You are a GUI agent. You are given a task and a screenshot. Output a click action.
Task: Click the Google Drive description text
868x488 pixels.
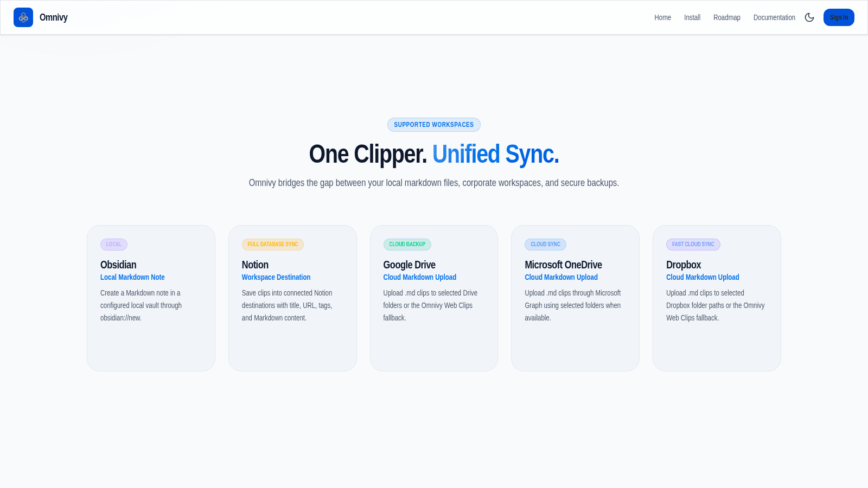click(x=430, y=305)
